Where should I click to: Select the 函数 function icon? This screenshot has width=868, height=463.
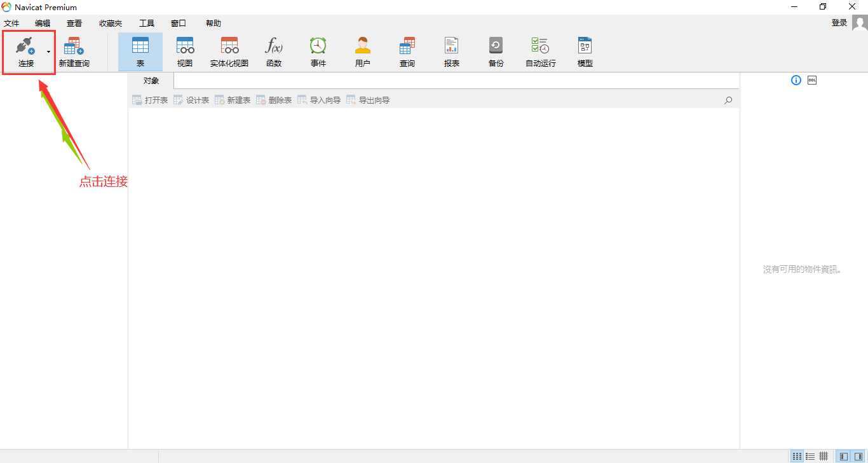click(x=274, y=46)
